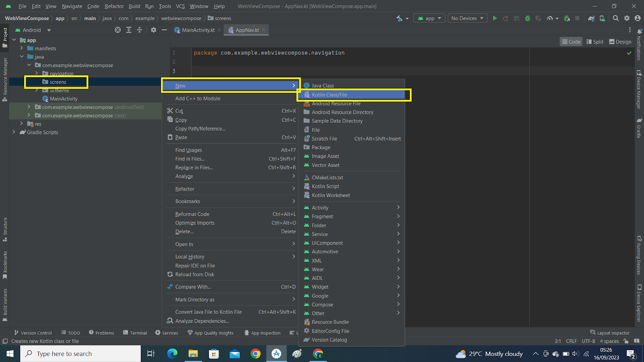Click the Windows search box in taskbar
The width and height of the screenshot is (644, 362).
tap(80, 354)
